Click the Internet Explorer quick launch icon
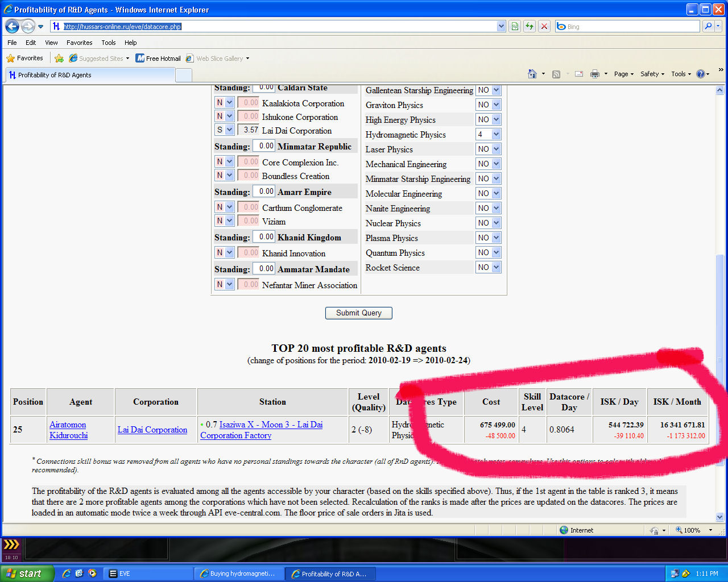Image resolution: width=728 pixels, height=582 pixels. click(67, 573)
